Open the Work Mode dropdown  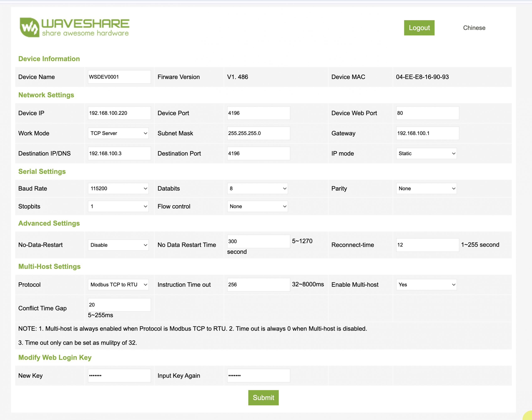(x=118, y=133)
